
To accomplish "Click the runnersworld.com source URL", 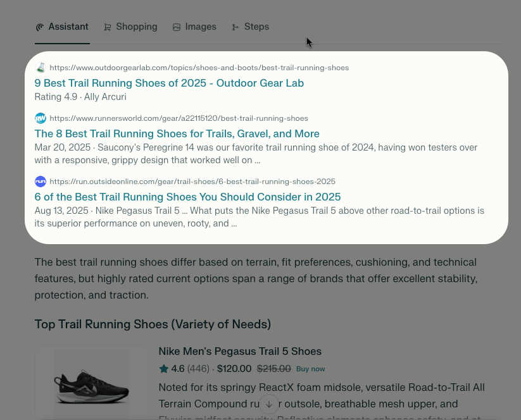I will pyautogui.click(x=179, y=118).
